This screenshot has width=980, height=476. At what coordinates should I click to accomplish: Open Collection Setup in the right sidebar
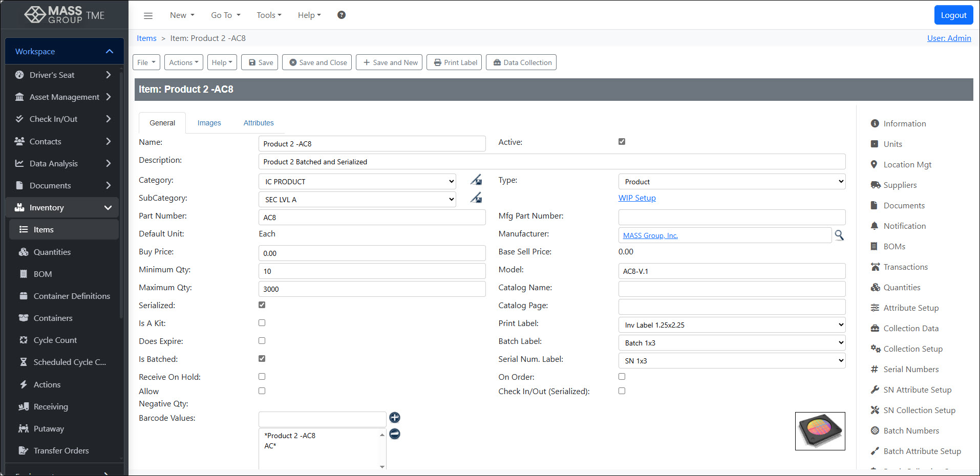[x=912, y=349]
